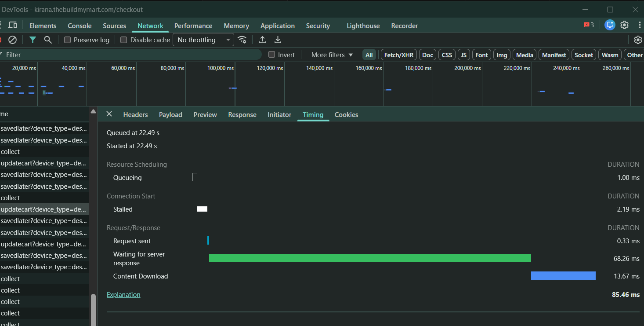
Task: Toggle the JS request filter
Action: point(463,55)
